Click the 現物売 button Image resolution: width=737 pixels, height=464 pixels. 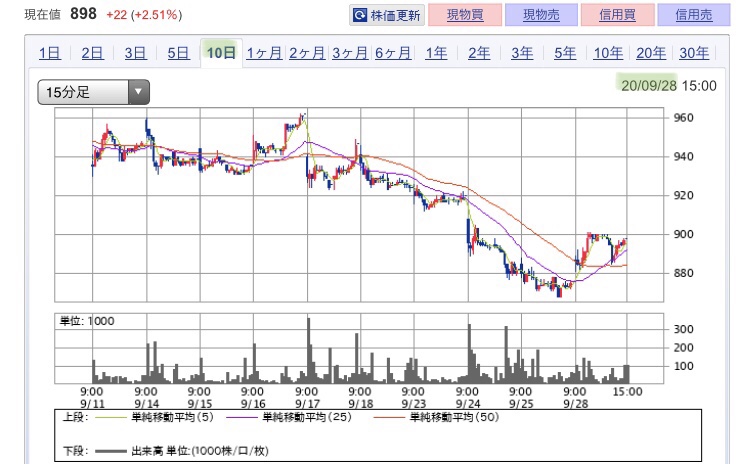click(x=541, y=15)
